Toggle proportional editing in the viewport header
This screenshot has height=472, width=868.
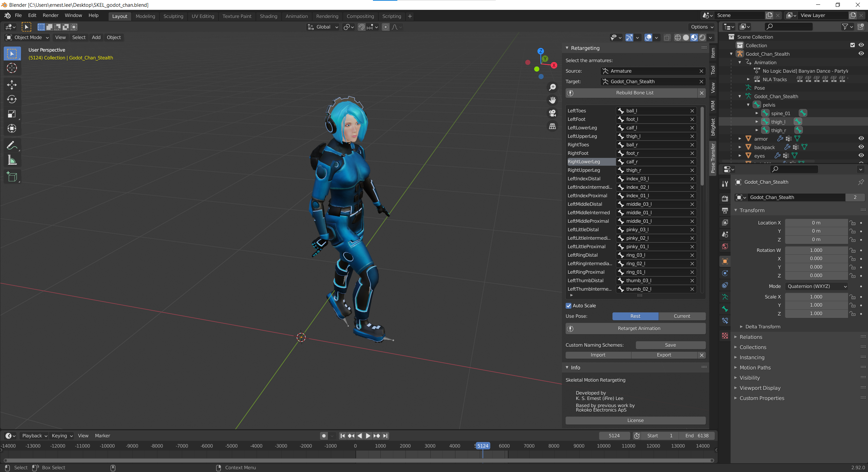[386, 27]
